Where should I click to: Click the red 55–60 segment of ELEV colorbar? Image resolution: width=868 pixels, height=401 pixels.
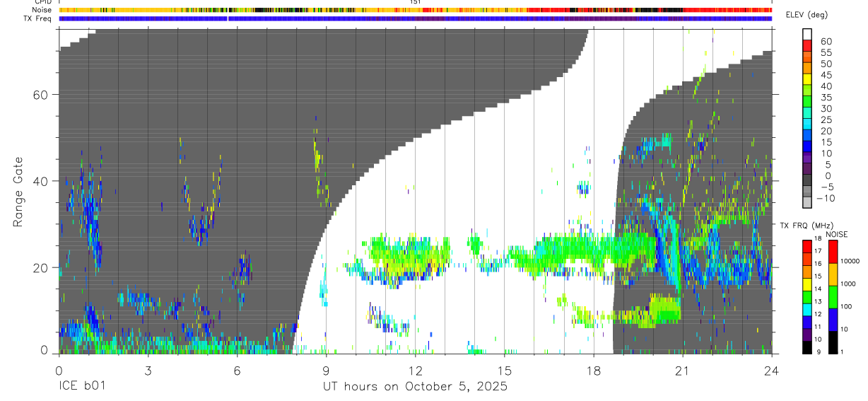coord(807,47)
